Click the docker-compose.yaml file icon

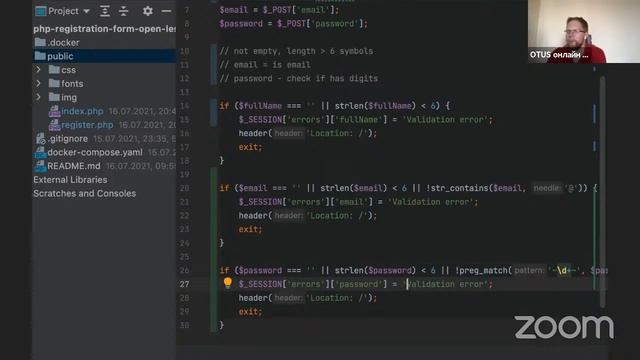click(40, 153)
